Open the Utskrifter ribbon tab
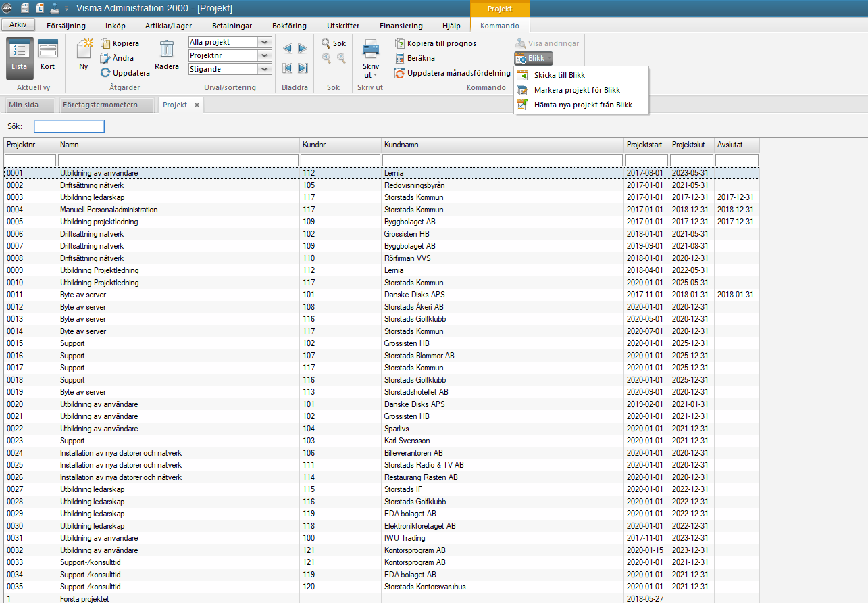The width and height of the screenshot is (868, 603). click(x=343, y=26)
